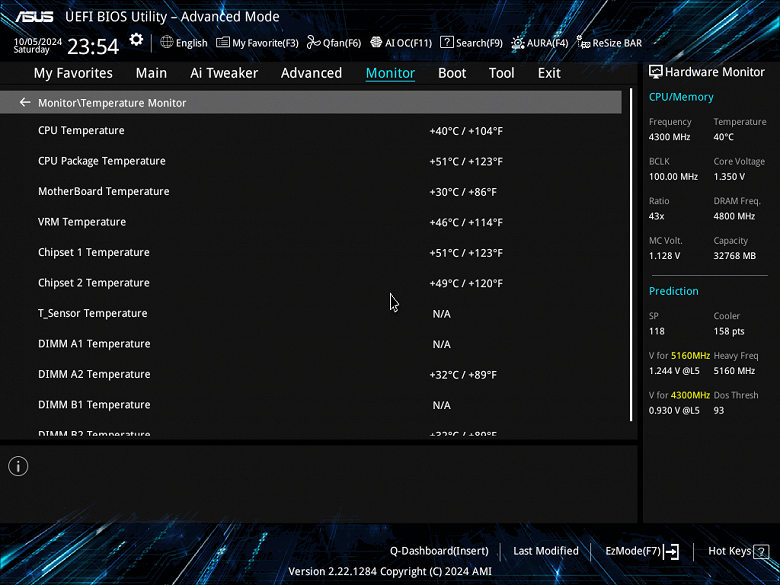The image size is (780, 585).
Task: Click 4300 MHz frequency value
Action: (x=669, y=137)
